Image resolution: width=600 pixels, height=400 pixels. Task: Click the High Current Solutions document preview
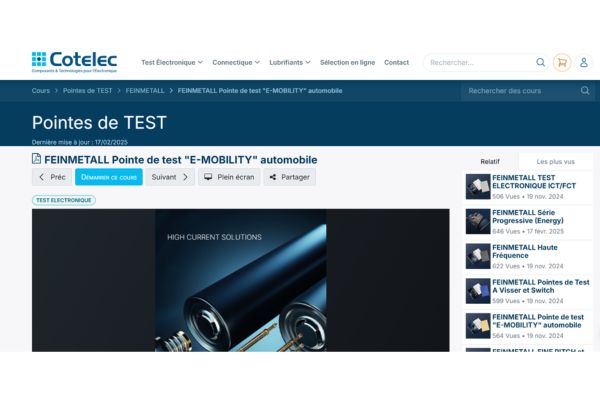point(240,280)
